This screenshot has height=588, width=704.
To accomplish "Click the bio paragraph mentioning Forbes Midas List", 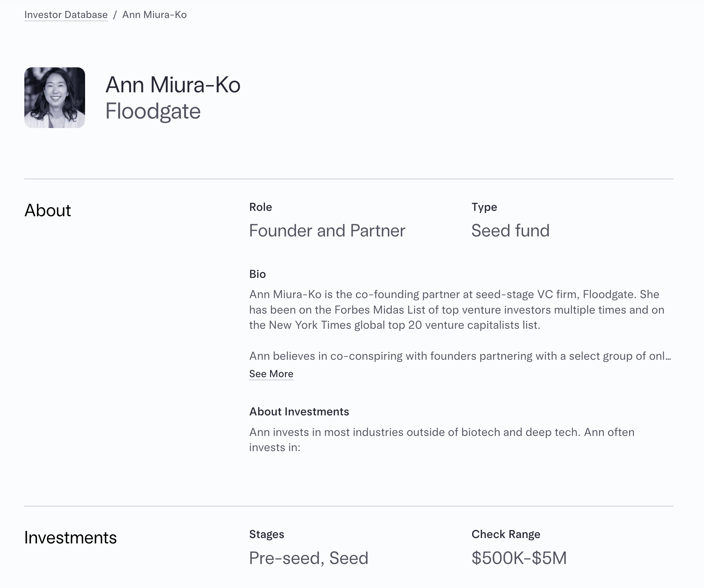I will (x=456, y=309).
